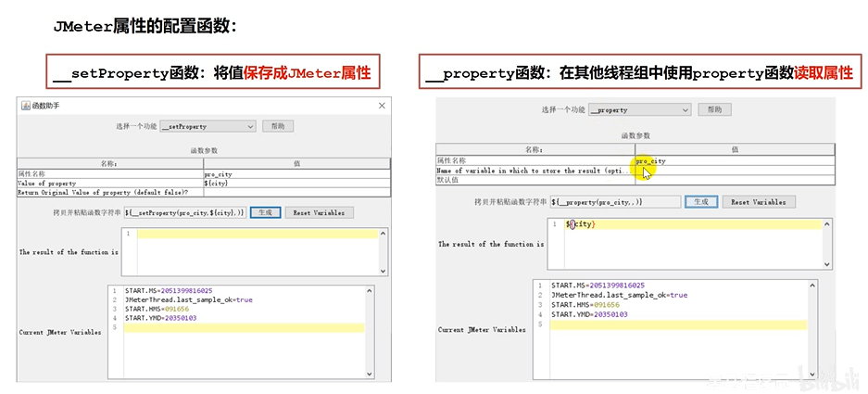The width and height of the screenshot is (868, 394).
Task: Click scroll down arrow of left result box
Action: 384,271
